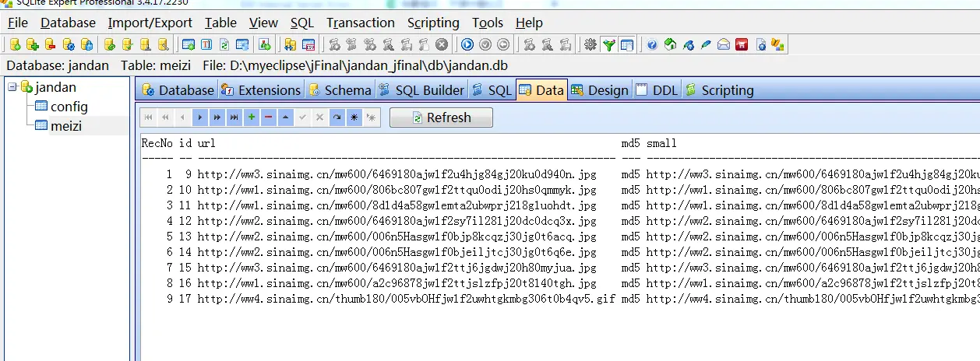Jump to last record in navigator
This screenshot has height=361, width=980.
pos(234,117)
